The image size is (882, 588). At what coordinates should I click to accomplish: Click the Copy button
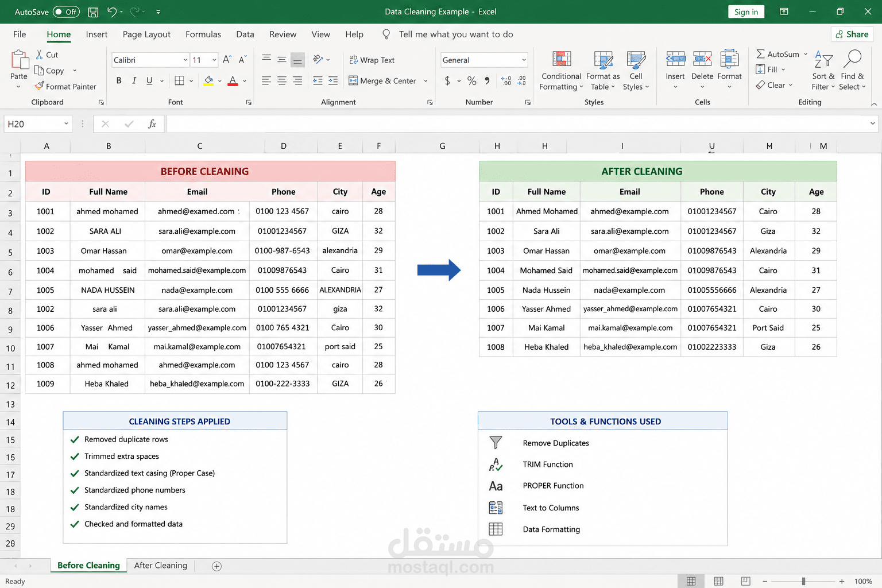[50, 71]
